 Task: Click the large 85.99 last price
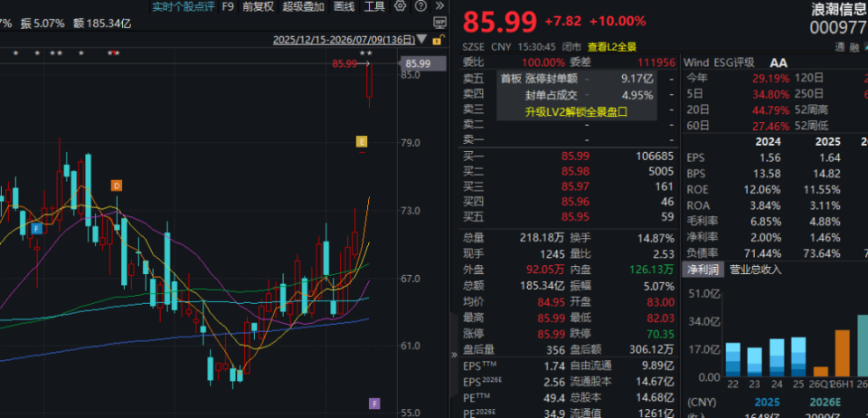click(500, 22)
